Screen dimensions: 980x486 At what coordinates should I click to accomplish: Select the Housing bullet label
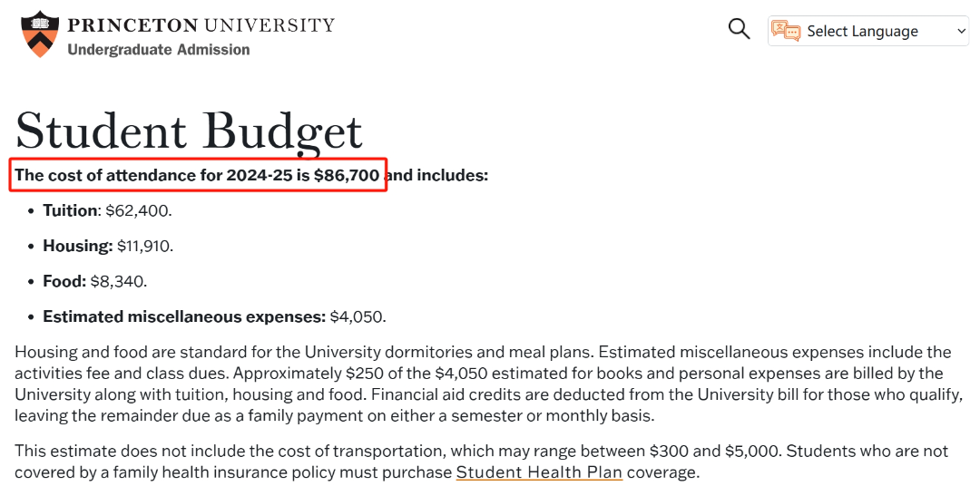tap(77, 246)
